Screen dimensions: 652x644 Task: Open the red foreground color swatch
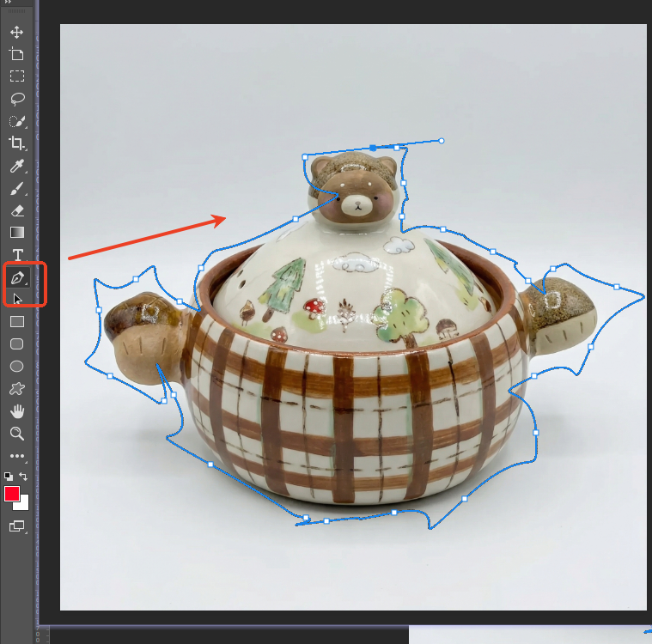(12, 494)
